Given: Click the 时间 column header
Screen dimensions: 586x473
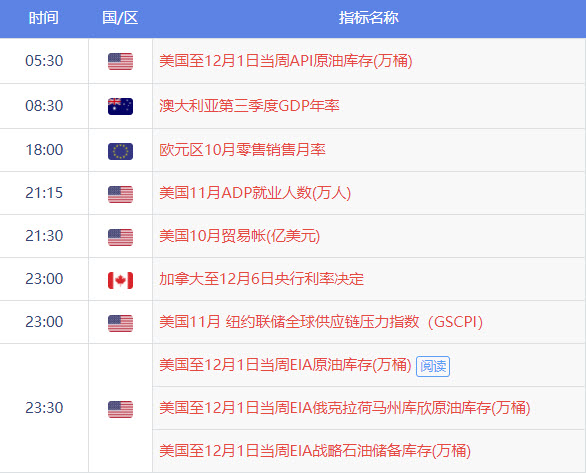Looking at the screenshot, I should tap(44, 18).
